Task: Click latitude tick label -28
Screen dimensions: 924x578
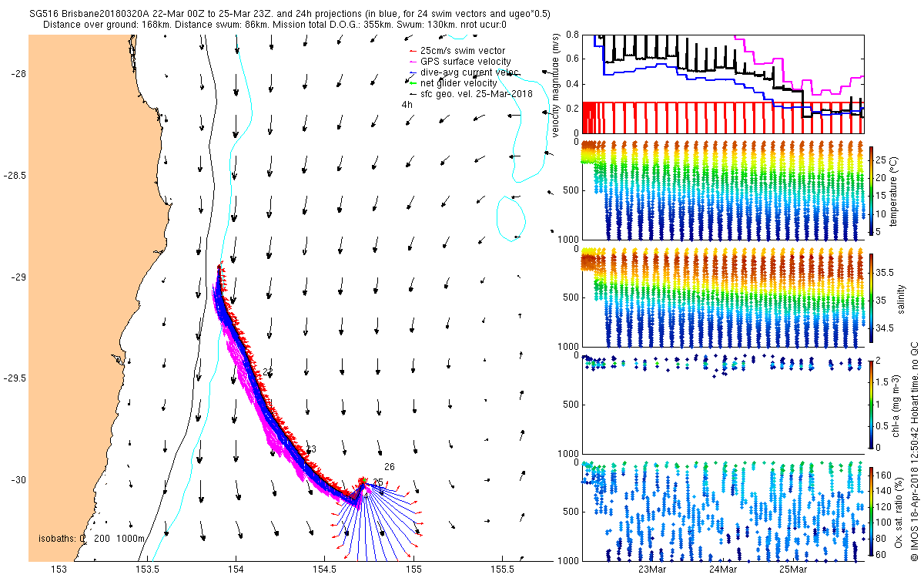Action: click(19, 74)
